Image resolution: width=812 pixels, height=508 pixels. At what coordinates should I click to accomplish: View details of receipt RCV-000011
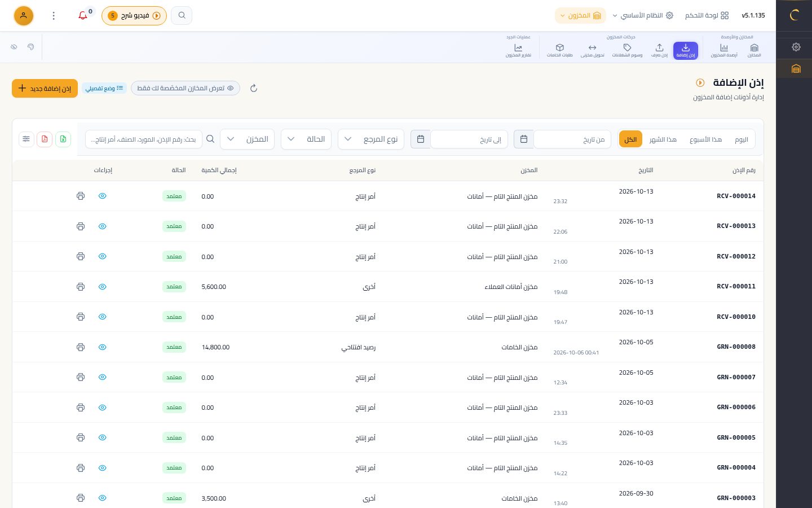[x=102, y=287]
